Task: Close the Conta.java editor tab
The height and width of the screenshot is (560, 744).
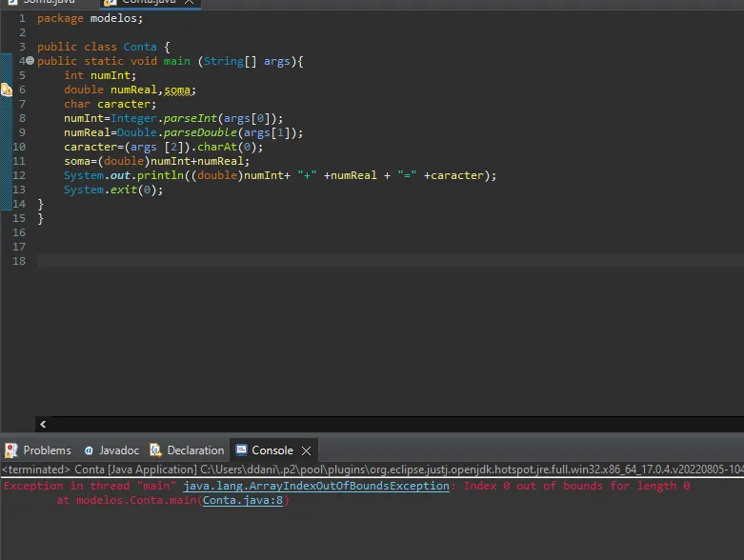Action: [190, 2]
